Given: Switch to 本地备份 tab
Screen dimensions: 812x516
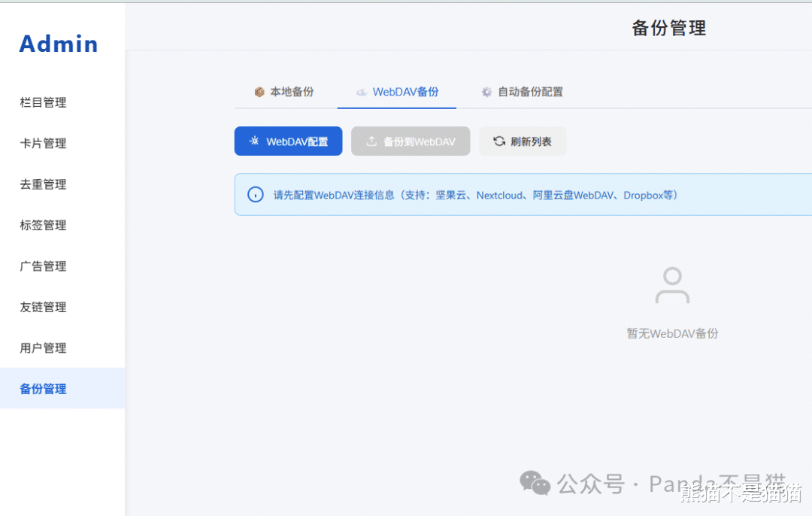Looking at the screenshot, I should 284,92.
